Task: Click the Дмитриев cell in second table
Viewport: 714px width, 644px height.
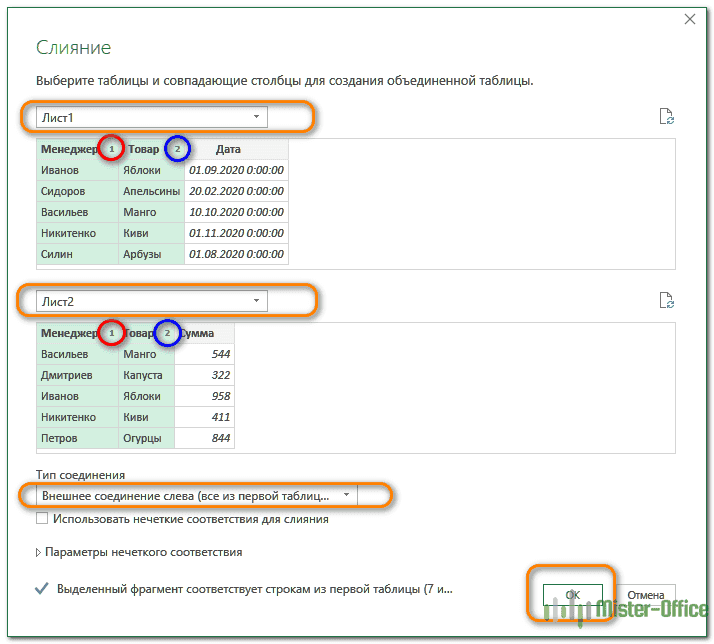Action: pyautogui.click(x=69, y=375)
